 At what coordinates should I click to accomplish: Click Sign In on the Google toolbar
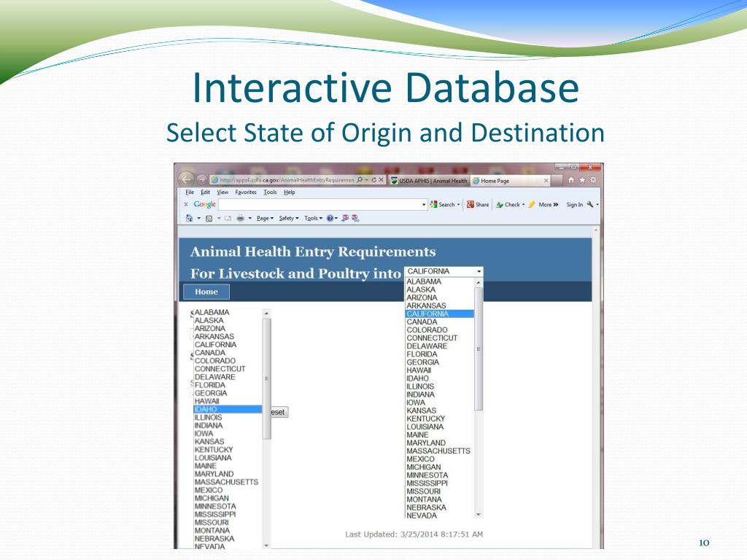tap(575, 204)
